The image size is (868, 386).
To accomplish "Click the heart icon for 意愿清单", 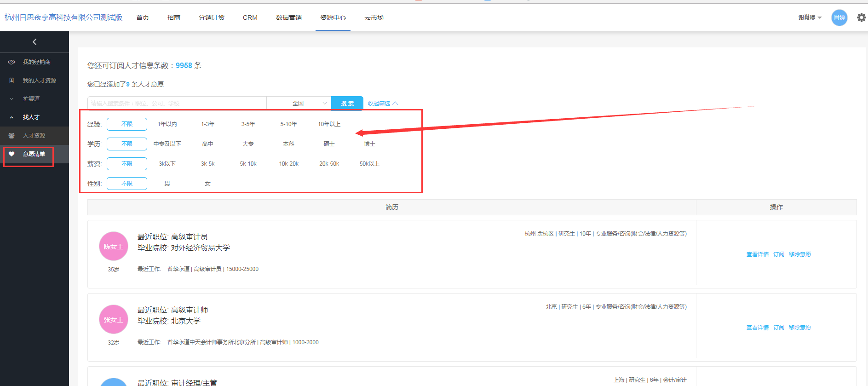I will click(x=11, y=154).
